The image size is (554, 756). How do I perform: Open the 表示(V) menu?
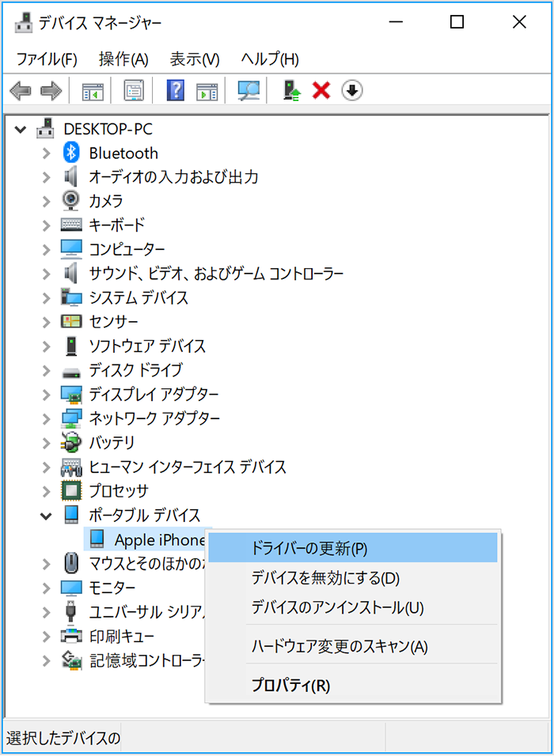pyautogui.click(x=195, y=60)
